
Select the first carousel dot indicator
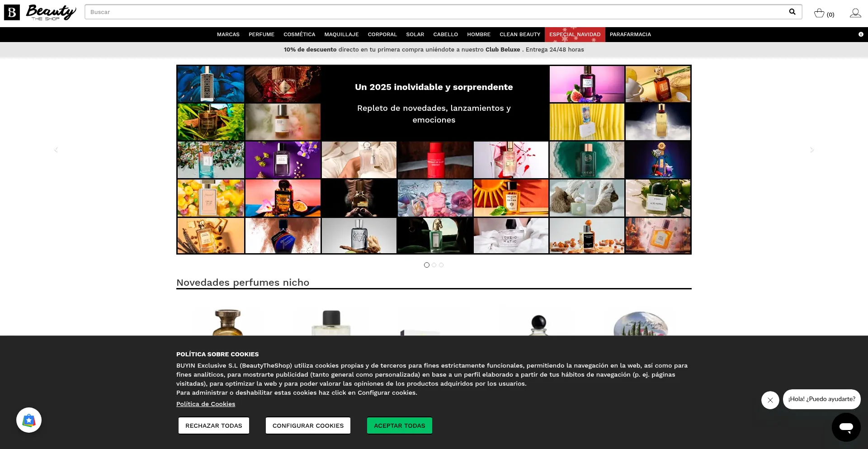coord(427,265)
